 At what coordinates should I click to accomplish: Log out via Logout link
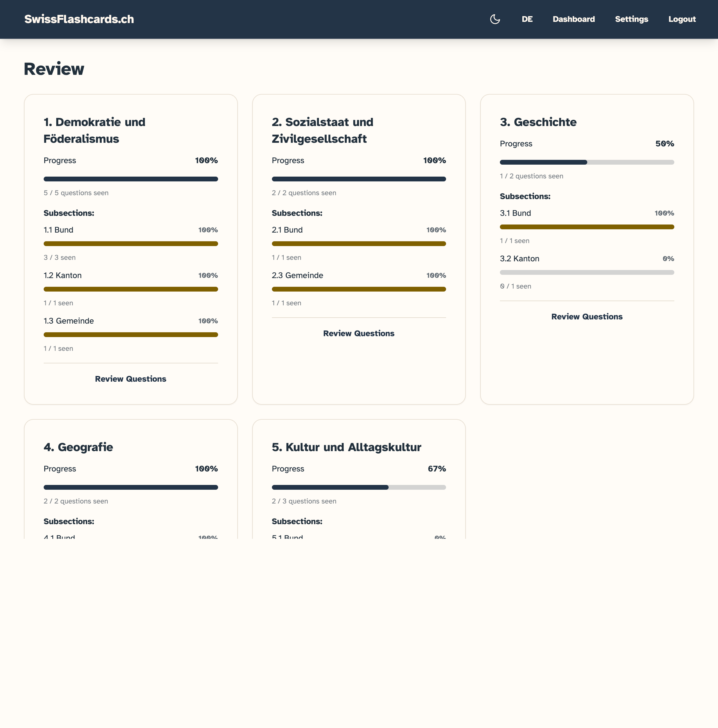point(682,19)
